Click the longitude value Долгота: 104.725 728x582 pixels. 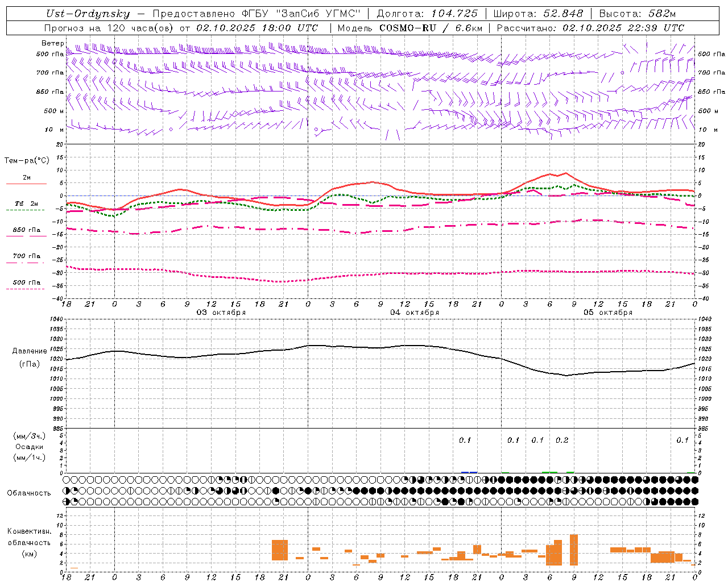point(427,14)
